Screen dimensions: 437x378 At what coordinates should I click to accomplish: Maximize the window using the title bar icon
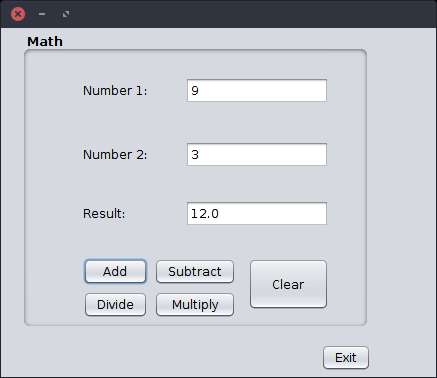[x=66, y=14]
